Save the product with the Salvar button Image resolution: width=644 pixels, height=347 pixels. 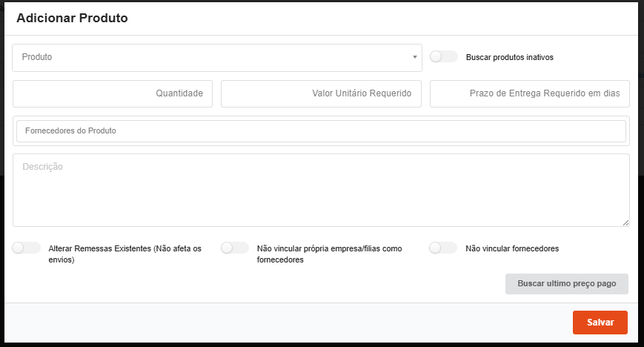click(600, 323)
